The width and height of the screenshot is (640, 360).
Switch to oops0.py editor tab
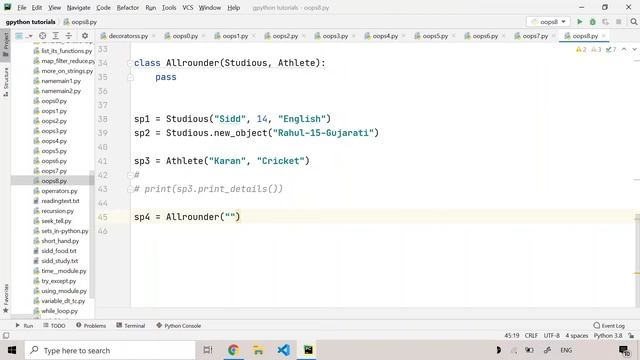coord(185,36)
